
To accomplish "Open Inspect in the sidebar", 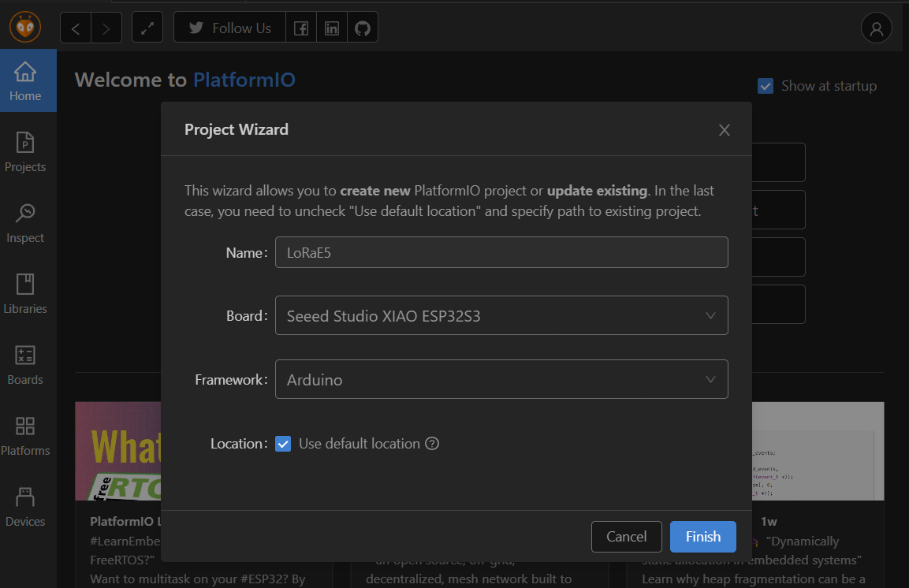I will 25,223.
